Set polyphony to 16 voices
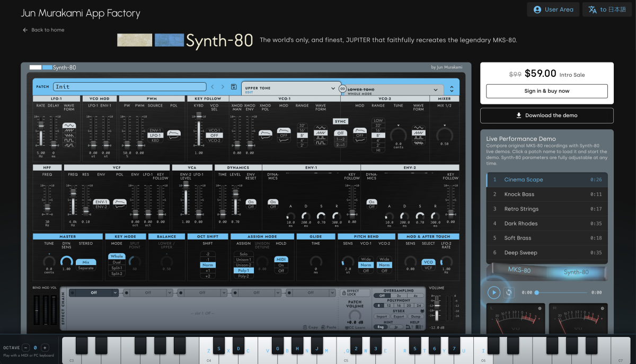This screenshot has width=636, height=364. point(399,306)
